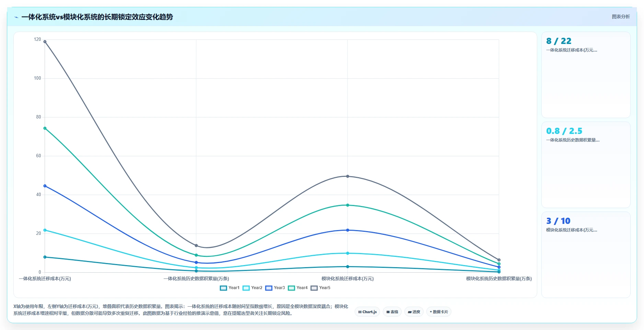The height and width of the screenshot is (330, 644).
Task: Toggle the Year2 legend series
Action: click(x=252, y=288)
